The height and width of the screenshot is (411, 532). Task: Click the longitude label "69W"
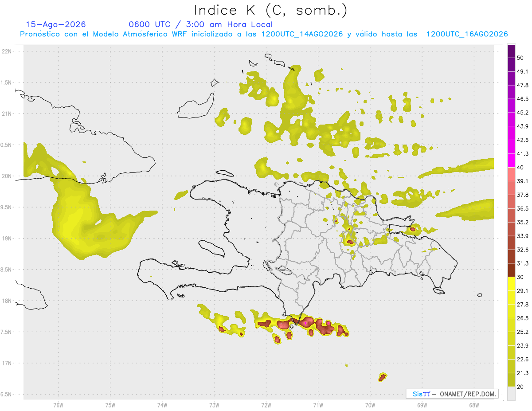[x=422, y=406]
